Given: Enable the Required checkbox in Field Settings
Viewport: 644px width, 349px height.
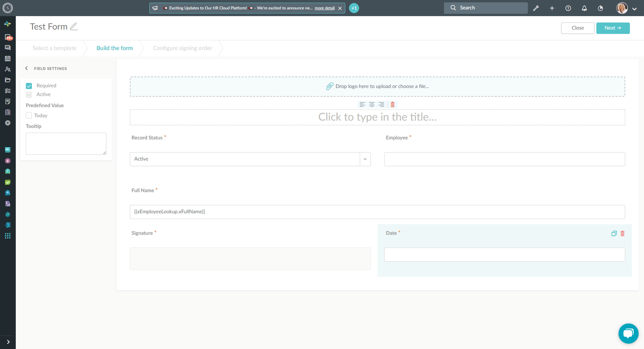Looking at the screenshot, I should coord(29,85).
